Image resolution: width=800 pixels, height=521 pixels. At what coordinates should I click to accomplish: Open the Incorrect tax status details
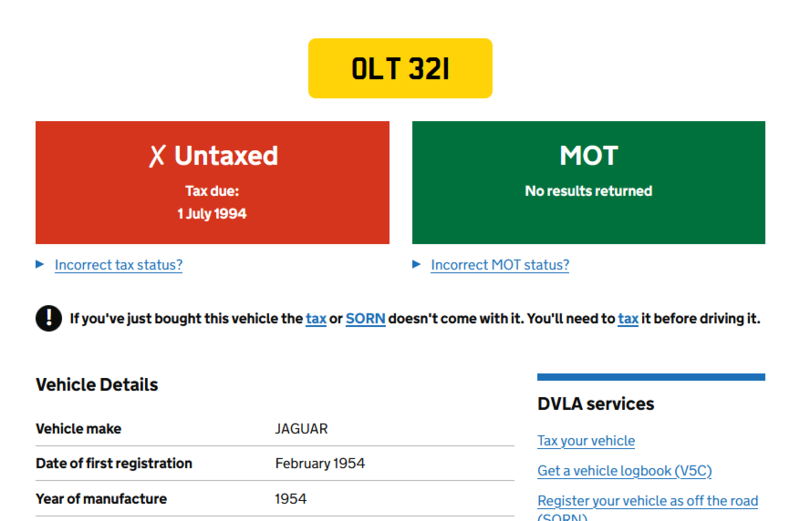tap(118, 265)
